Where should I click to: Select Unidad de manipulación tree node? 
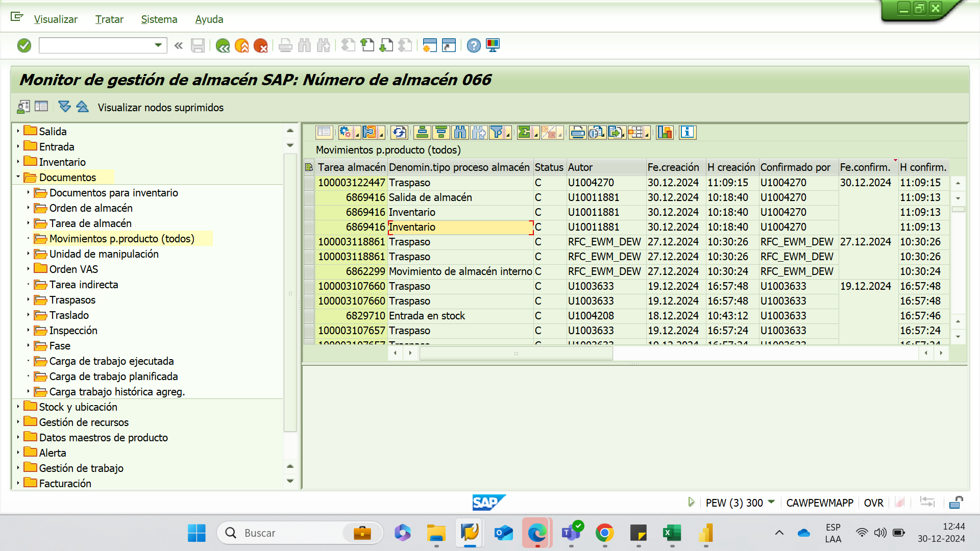pos(104,254)
